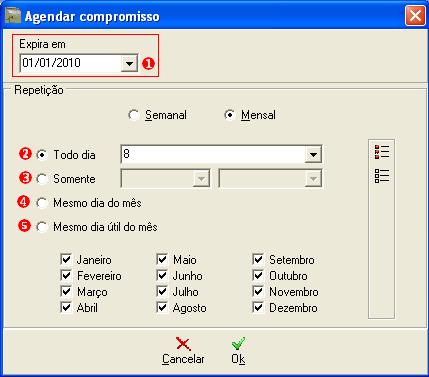Close the Agendar compromisso dialog
429x377 pixels.
coord(415,15)
